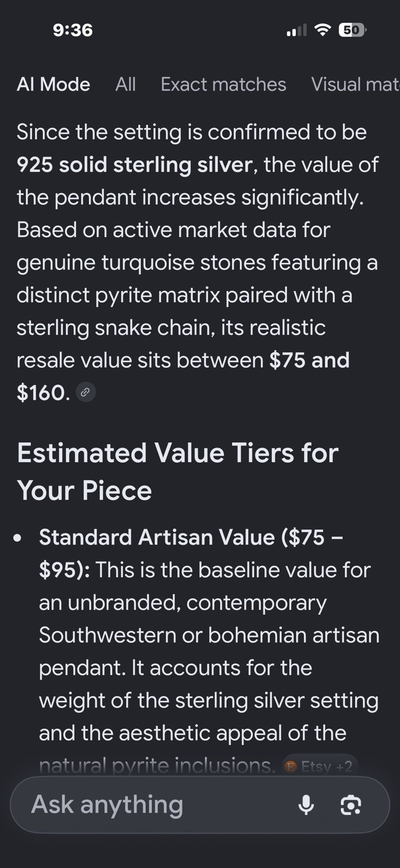The width and height of the screenshot is (400, 868).
Task: Switch to the All tab
Action: (x=125, y=84)
